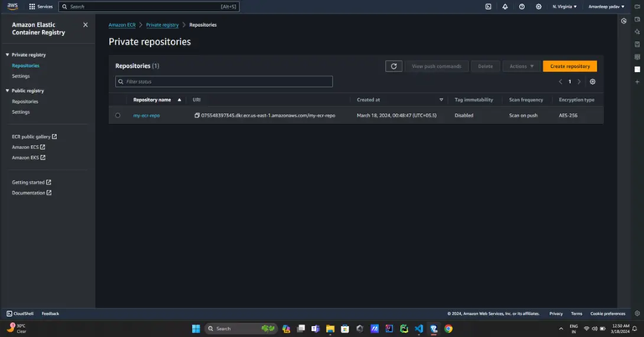Click the Private registry breadcrumb
Screen dimensions: 644x337
pyautogui.click(x=162, y=25)
